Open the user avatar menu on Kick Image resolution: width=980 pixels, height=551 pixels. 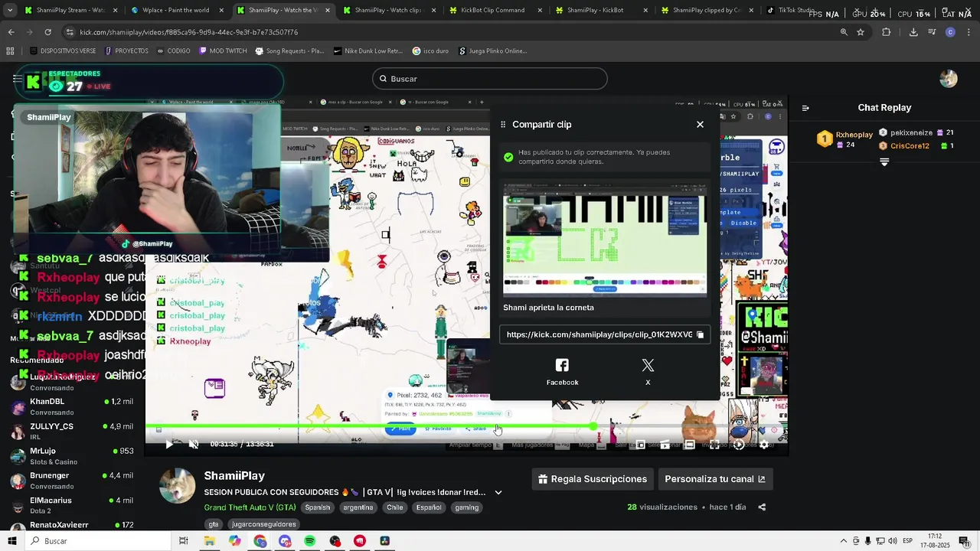tap(949, 79)
